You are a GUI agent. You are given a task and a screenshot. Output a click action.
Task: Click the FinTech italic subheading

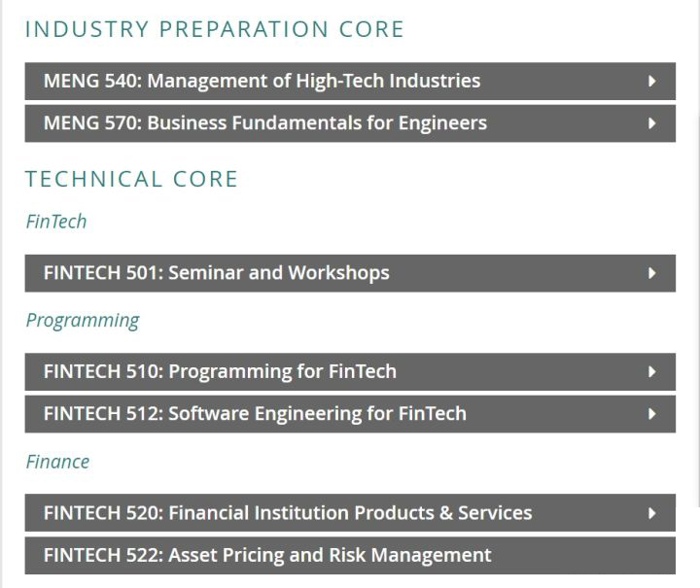tap(55, 222)
